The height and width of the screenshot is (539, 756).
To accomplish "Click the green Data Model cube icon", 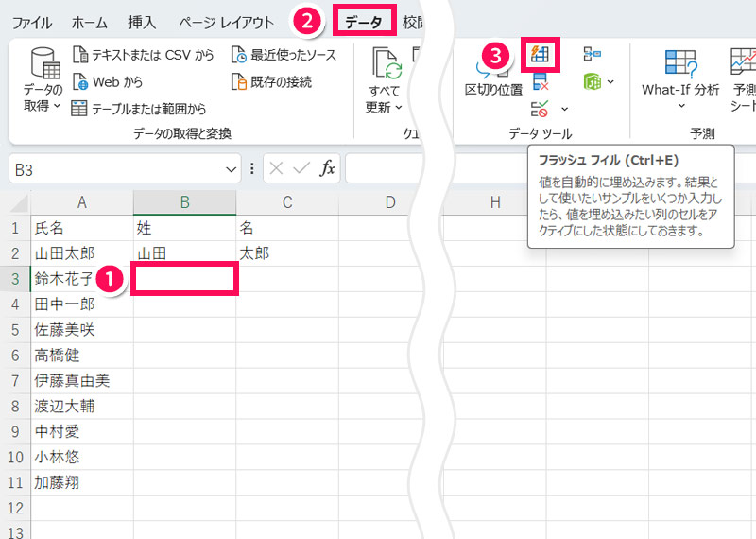I will [x=593, y=81].
